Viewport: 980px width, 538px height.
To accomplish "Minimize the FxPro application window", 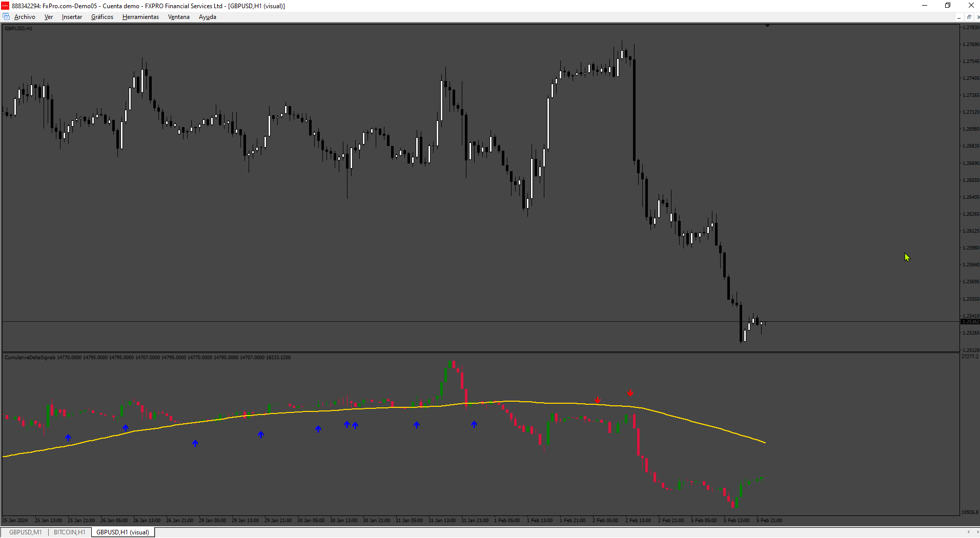I will click(925, 6).
